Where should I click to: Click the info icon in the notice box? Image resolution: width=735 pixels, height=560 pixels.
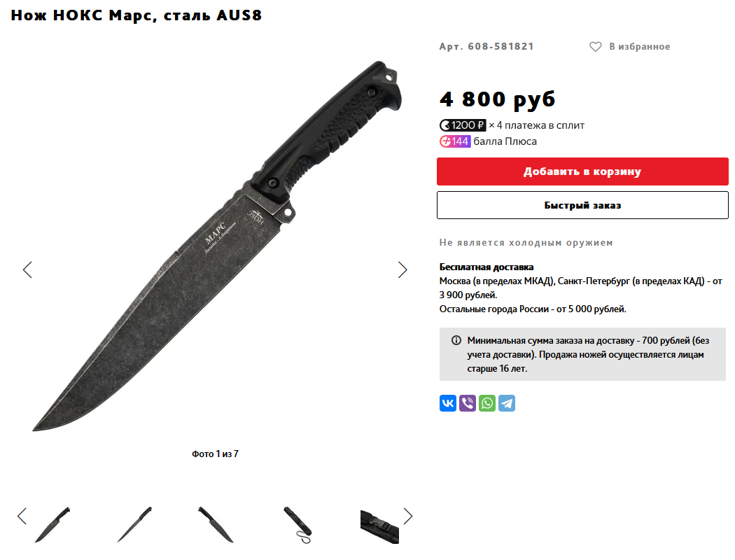[x=456, y=340]
